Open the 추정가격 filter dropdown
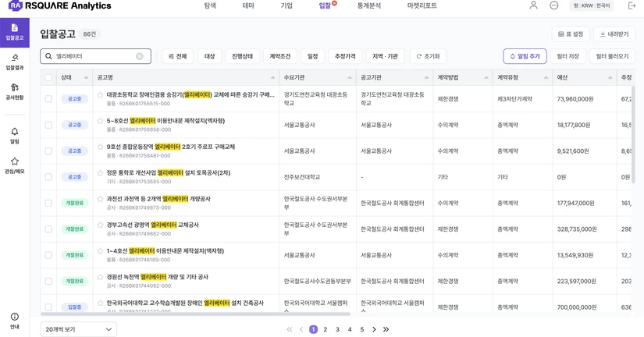 [345, 56]
